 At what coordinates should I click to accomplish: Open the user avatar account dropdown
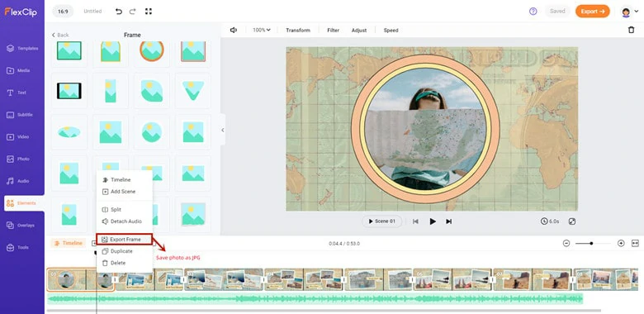(629, 12)
